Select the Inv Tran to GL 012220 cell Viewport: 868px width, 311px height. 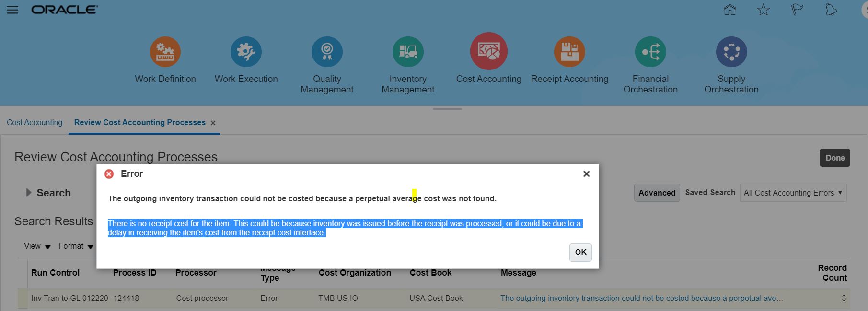point(69,298)
